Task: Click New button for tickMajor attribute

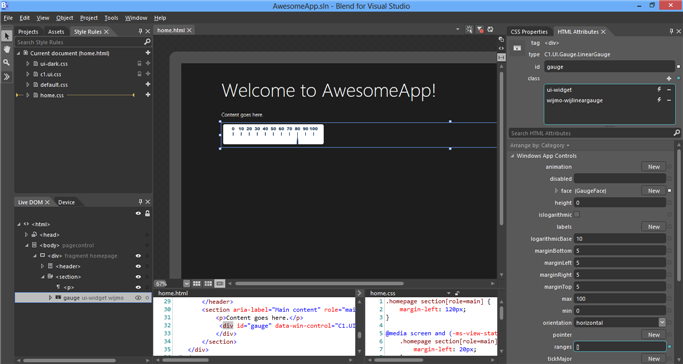Action: coord(653,359)
